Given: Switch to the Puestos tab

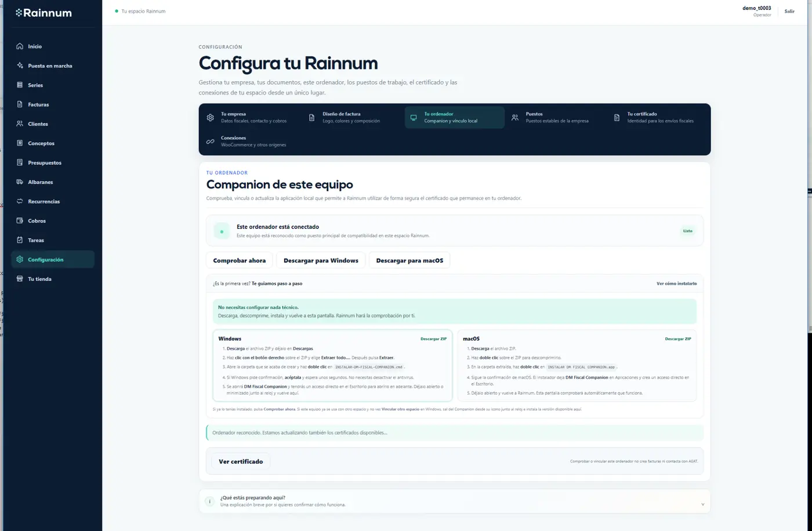Looking at the screenshot, I should 556,117.
